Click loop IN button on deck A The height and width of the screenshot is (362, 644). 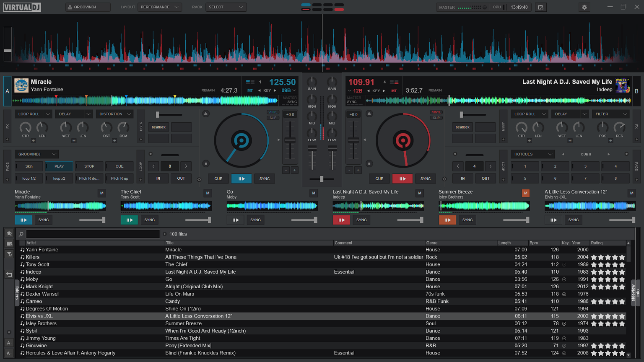pos(158,178)
